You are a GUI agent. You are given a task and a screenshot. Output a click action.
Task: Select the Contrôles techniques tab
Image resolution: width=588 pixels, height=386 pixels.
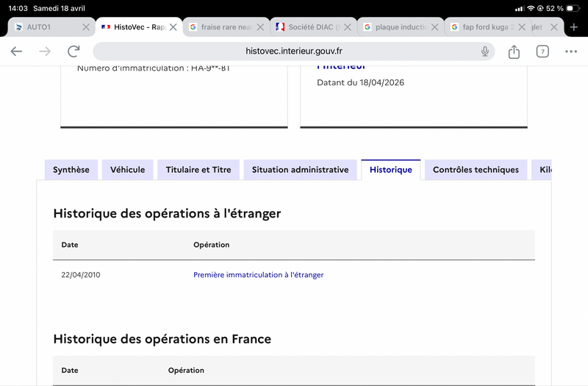point(476,170)
